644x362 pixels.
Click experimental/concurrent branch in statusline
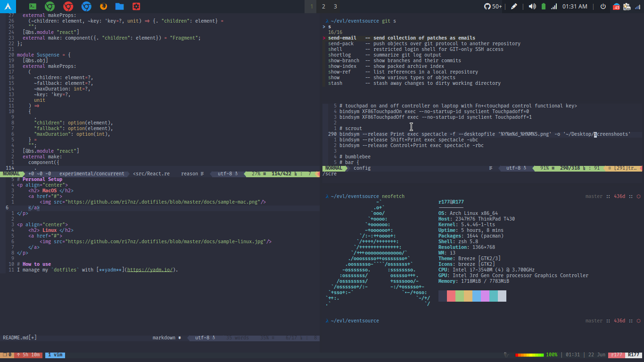coord(91,173)
